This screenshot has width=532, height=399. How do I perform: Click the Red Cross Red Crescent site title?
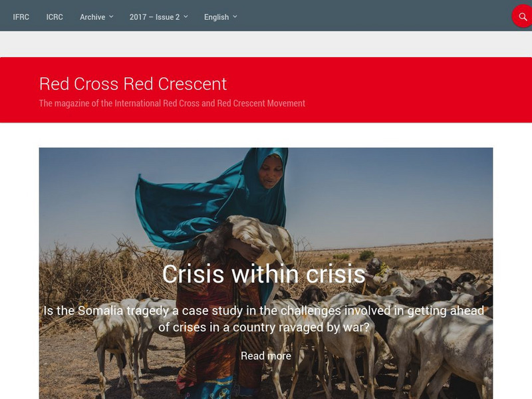[133, 84]
